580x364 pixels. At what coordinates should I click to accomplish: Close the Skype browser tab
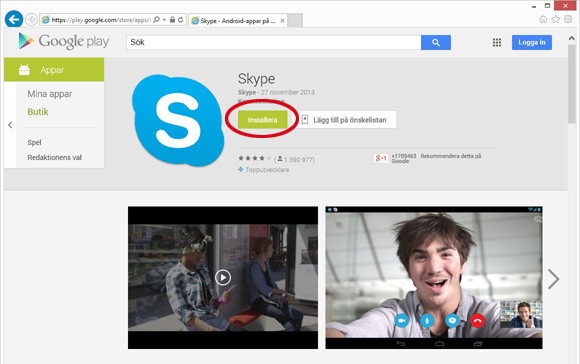click(x=282, y=21)
